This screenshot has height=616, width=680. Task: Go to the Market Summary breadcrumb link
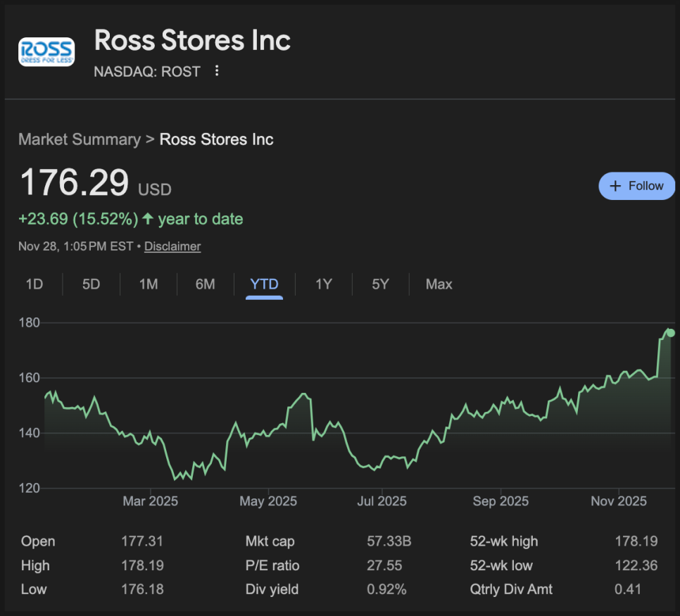point(79,139)
